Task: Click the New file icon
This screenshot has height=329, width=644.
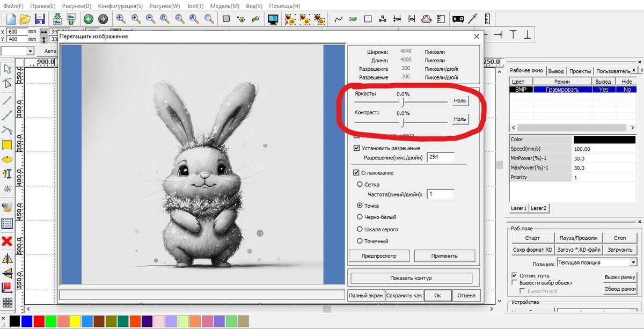Action: [x=11, y=19]
